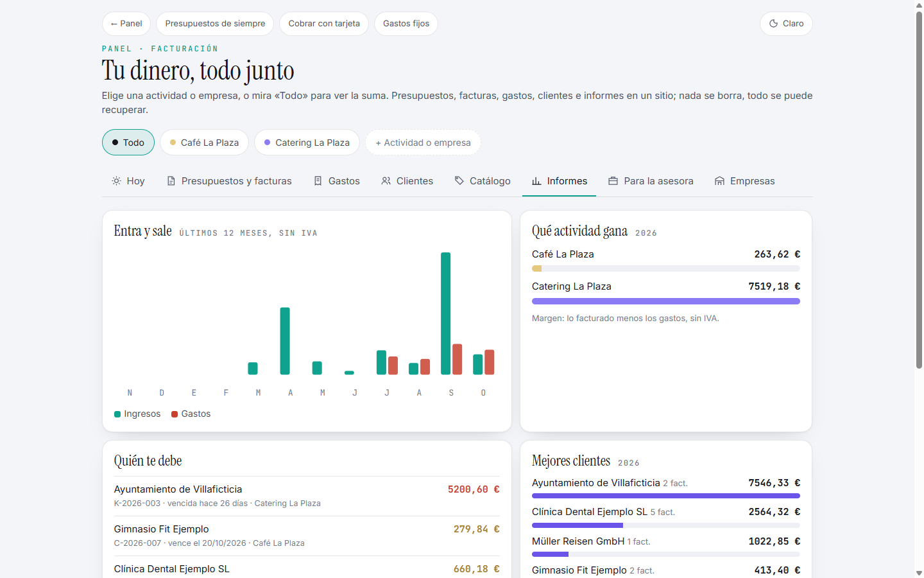Click the Gastos legend swatch
The image size is (924, 578).
click(175, 414)
